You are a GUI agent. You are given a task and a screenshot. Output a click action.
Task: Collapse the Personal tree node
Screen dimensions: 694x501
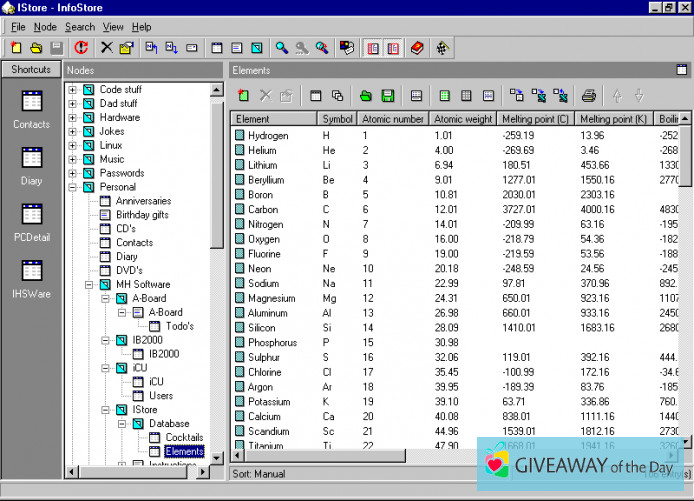(x=73, y=187)
